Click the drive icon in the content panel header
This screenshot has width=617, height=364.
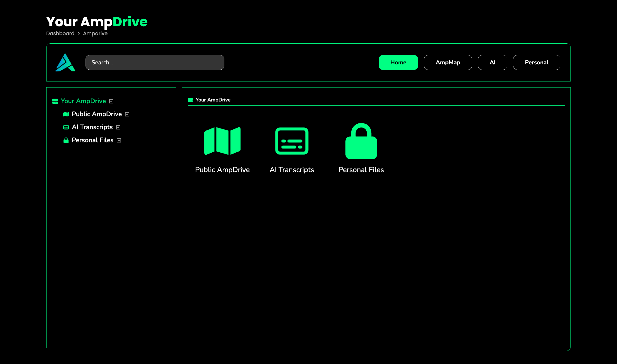(x=190, y=100)
